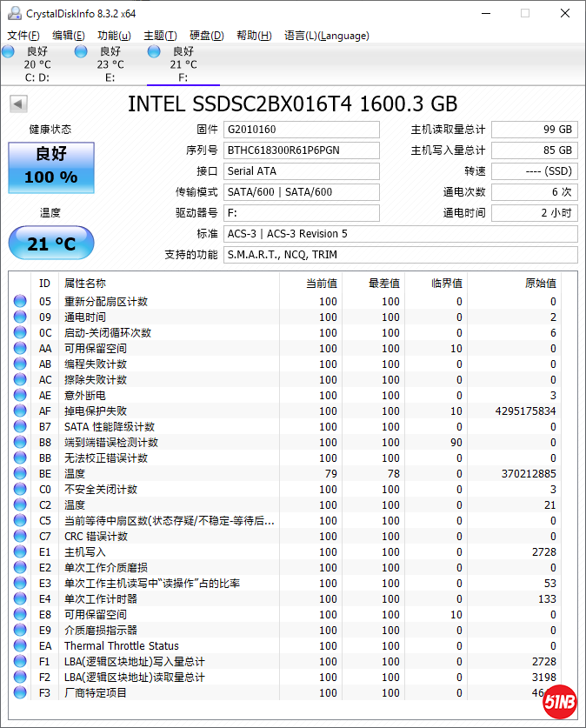Open the 功能 menu

[114, 36]
